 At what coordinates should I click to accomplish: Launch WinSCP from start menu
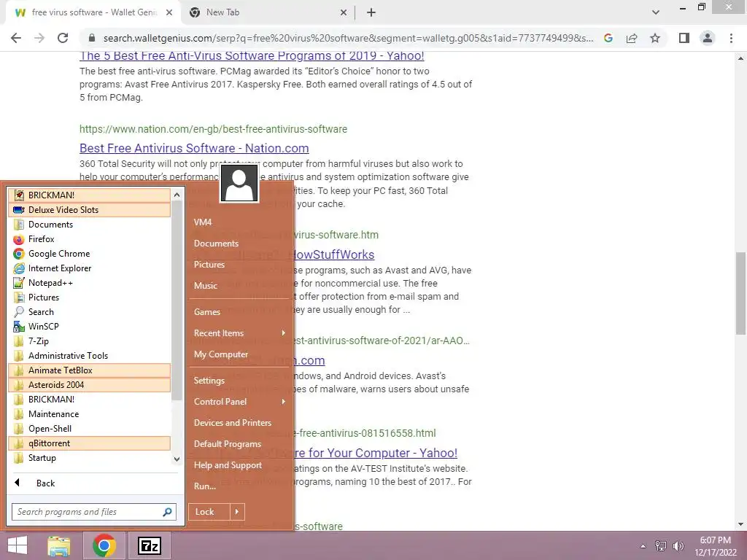coord(89,327)
